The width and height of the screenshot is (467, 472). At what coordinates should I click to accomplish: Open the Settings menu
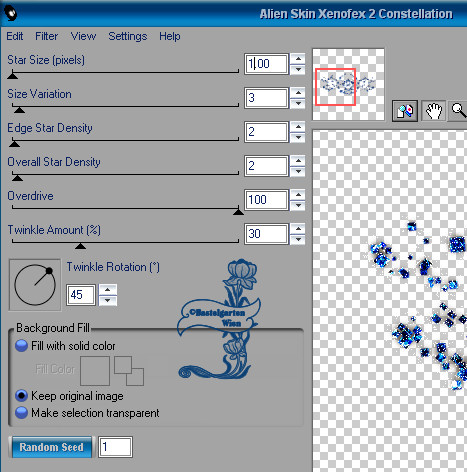click(x=127, y=36)
